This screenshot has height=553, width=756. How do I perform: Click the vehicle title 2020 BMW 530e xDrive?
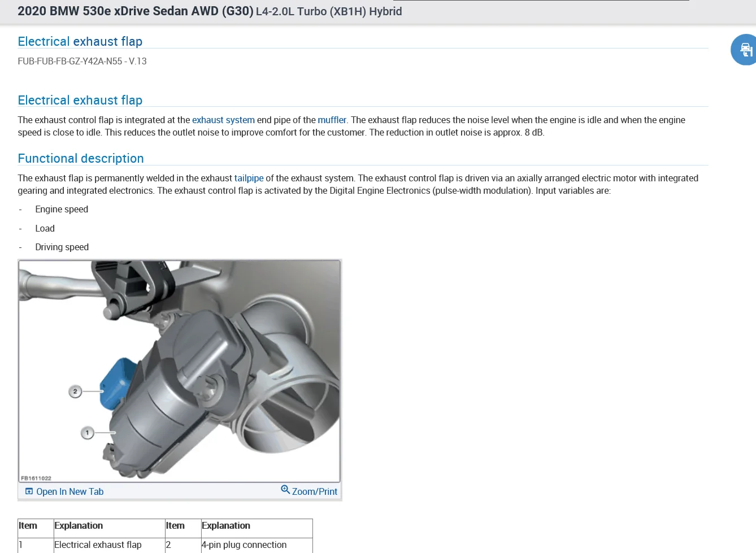point(136,11)
